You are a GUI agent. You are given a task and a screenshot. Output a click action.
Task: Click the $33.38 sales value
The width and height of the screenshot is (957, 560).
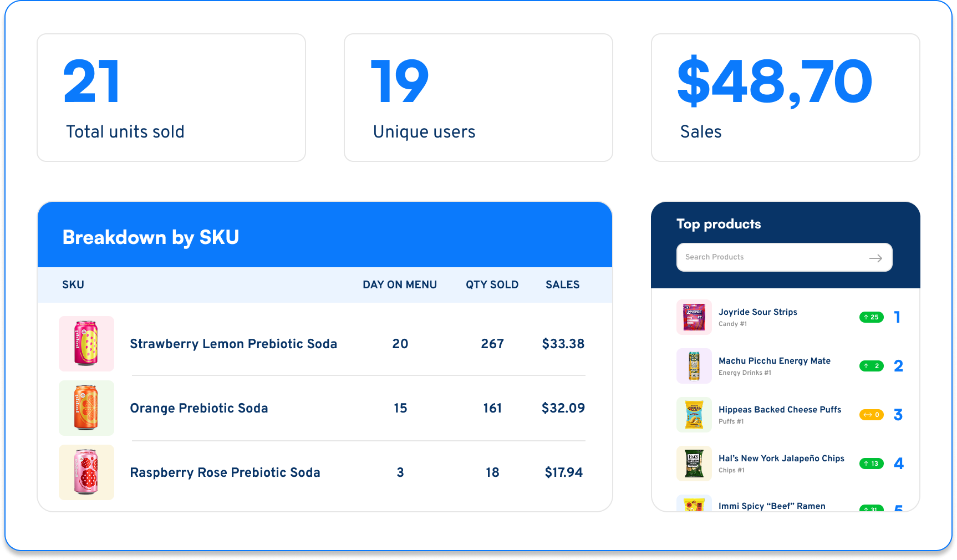563,344
